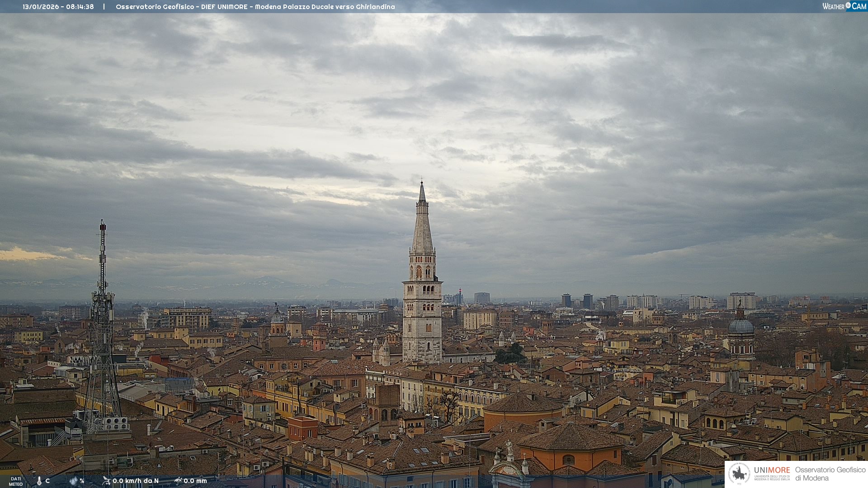
Task: Click the camera lens icon in WeatherCam logo
Action: pyautogui.click(x=848, y=5)
